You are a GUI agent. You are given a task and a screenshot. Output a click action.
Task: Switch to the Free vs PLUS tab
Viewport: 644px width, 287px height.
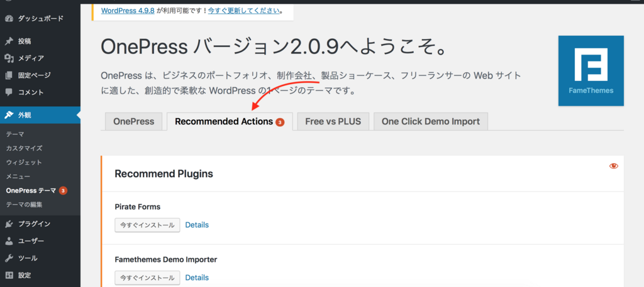pos(333,121)
